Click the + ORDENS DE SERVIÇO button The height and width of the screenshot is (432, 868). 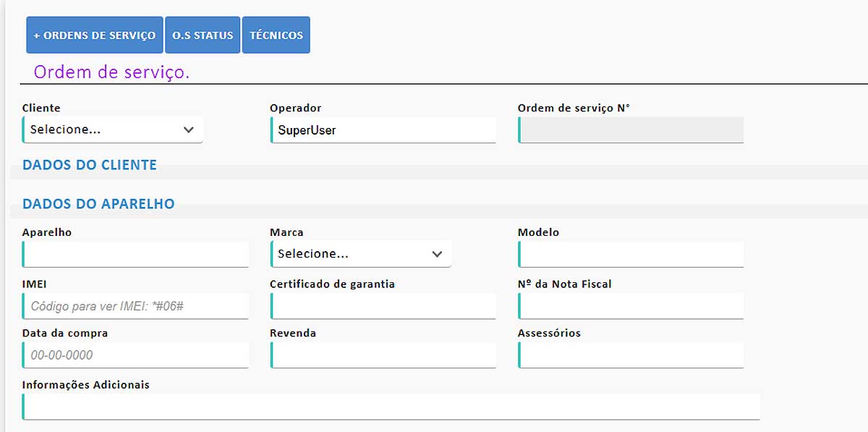[x=93, y=34]
